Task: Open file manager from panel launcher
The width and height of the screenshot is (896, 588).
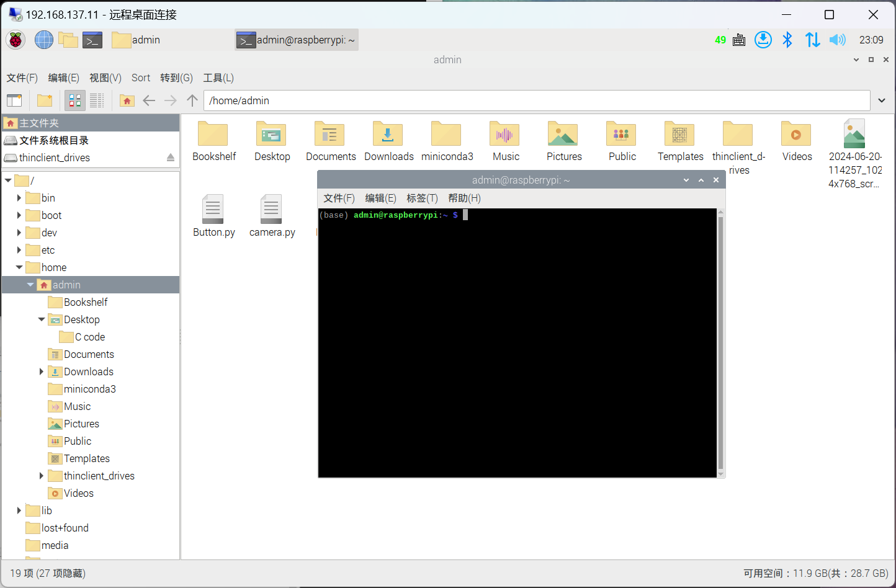Action: point(68,40)
